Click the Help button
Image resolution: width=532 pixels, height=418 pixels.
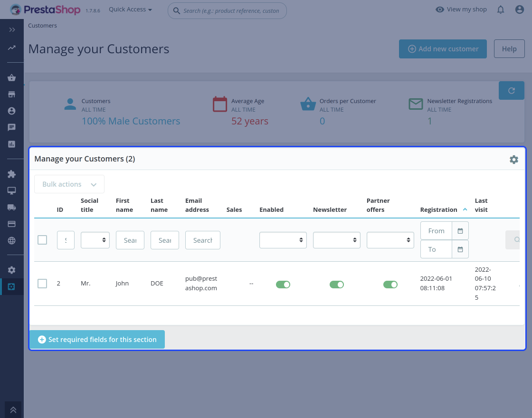[509, 49]
